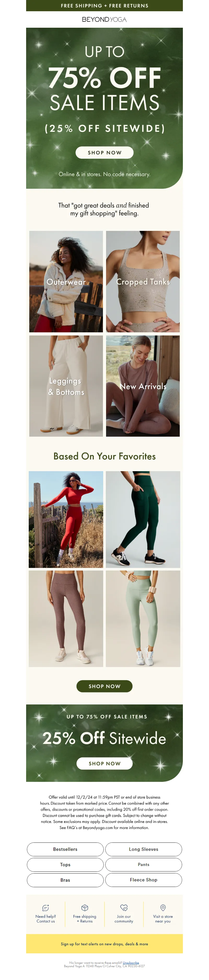Viewport: 209px width, 980px height.
Task: Select the Bestsellers link
Action: coord(65,849)
